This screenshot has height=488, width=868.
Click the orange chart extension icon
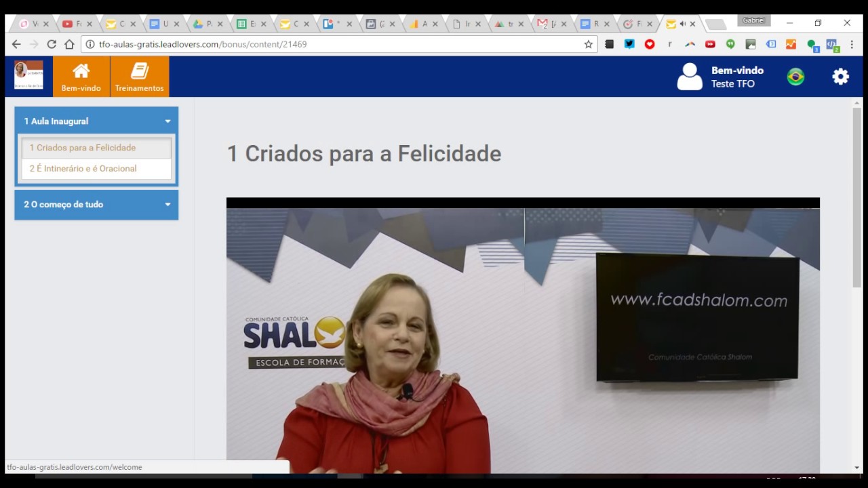click(x=791, y=44)
